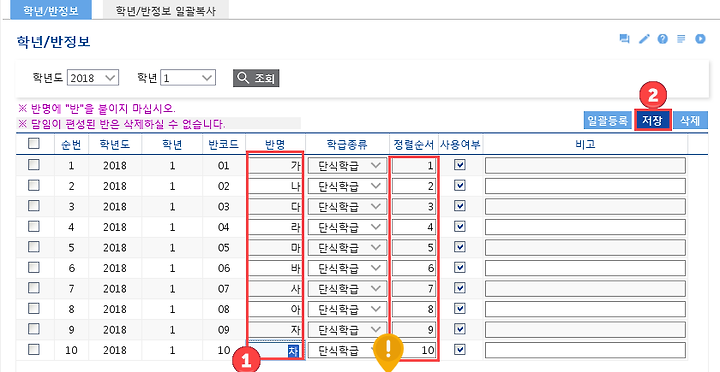
Task: Open 학급종류 dropdown for class 02
Action: 347,186
